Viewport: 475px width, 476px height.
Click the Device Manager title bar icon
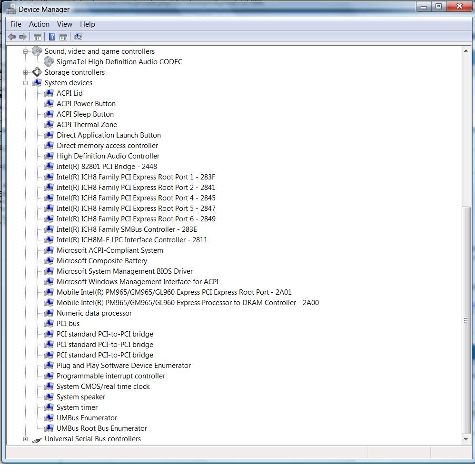(11, 9)
